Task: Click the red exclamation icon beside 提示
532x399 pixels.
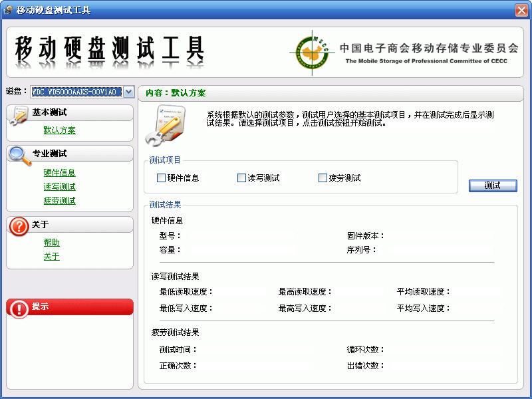Action: tap(19, 309)
